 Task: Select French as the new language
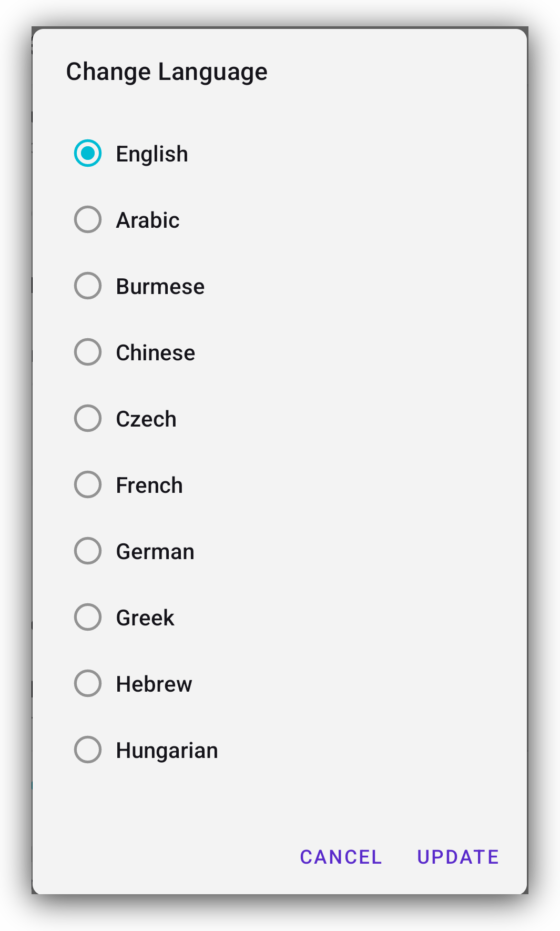click(88, 485)
